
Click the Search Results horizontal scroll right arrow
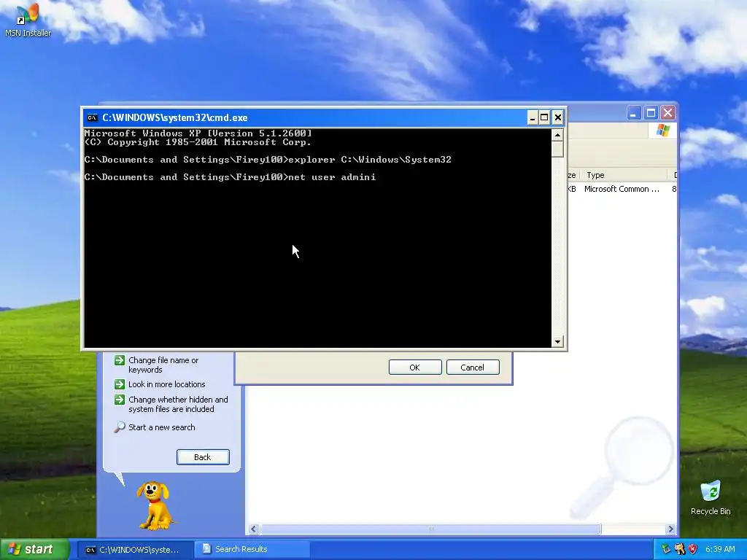click(671, 529)
